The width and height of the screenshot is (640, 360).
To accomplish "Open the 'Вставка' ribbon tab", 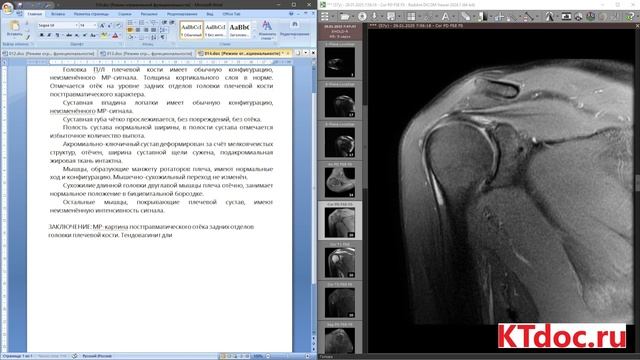I will pos(58,14).
